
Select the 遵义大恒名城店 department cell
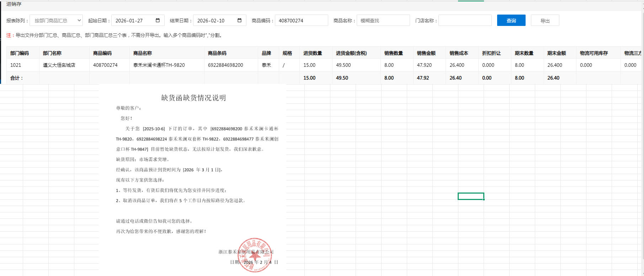59,65
